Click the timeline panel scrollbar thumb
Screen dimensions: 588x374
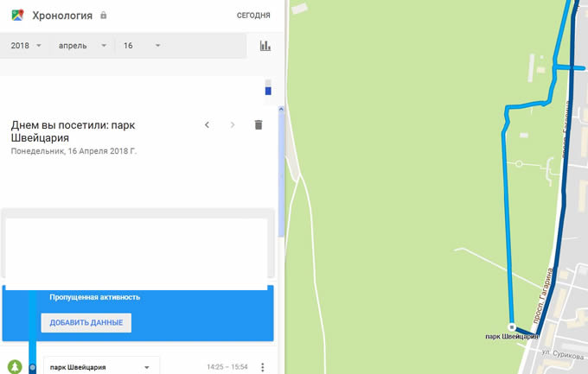point(281,174)
